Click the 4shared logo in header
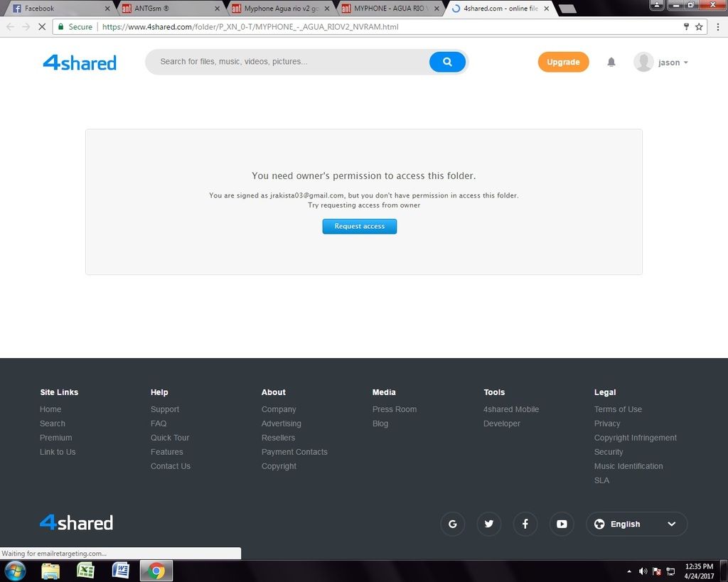This screenshot has height=582, width=728. point(80,63)
